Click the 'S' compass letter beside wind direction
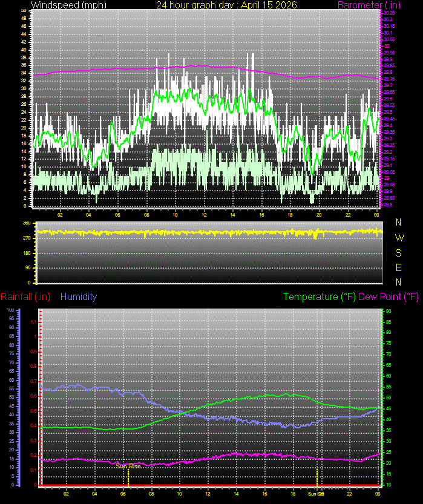423x504 pixels. [399, 253]
